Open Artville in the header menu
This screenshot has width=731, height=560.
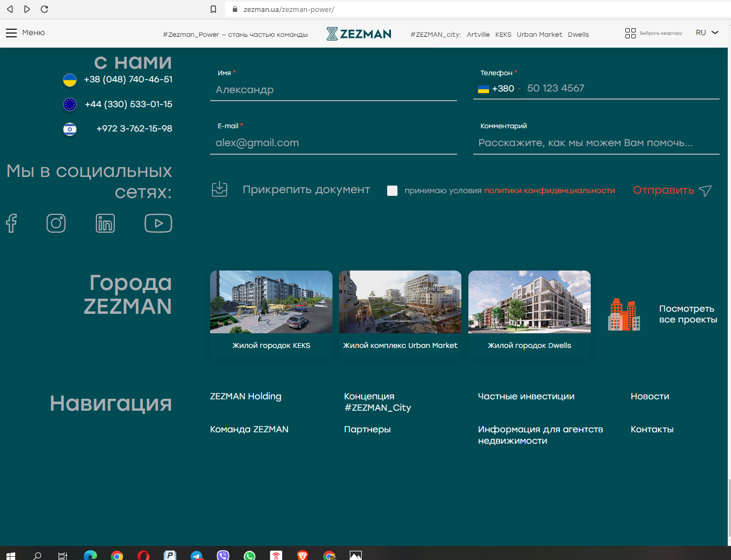pyautogui.click(x=478, y=35)
